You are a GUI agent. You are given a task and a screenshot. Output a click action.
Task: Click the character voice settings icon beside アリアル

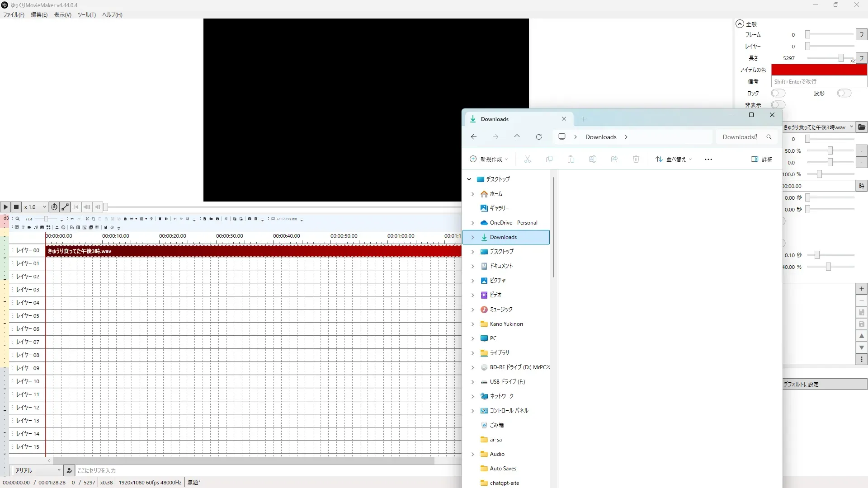[x=69, y=470]
